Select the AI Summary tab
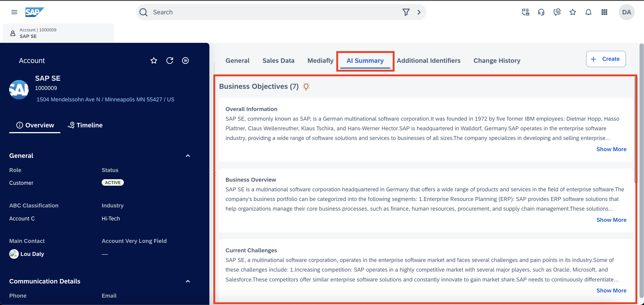Image resolution: width=644 pixels, height=305 pixels. click(365, 61)
